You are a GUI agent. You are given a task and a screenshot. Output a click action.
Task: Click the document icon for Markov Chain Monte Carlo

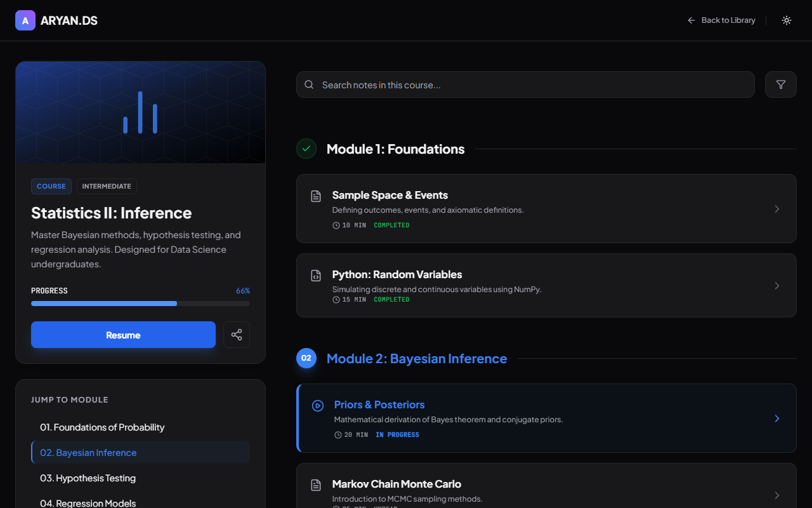(x=315, y=485)
